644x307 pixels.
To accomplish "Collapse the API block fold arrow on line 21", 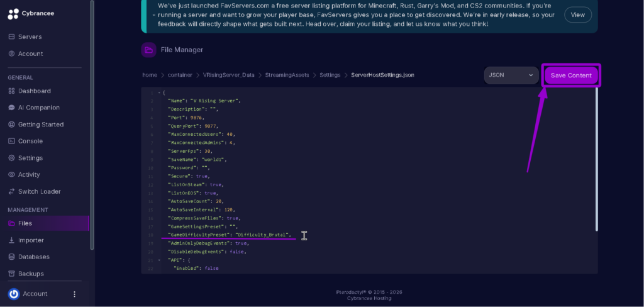I will coord(159,260).
